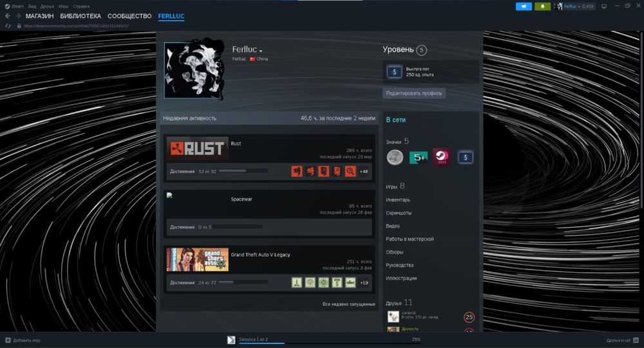
Task: Open the Справка menu
Action: pos(81,6)
